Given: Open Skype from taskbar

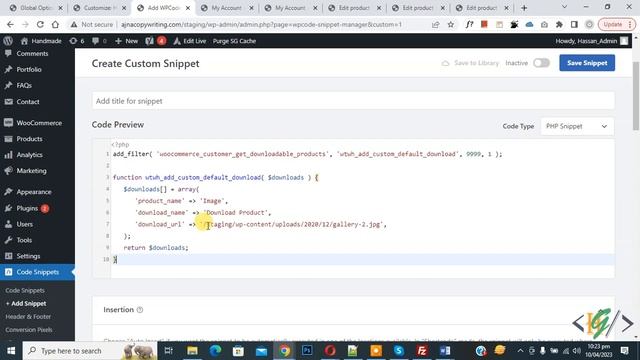Looking at the screenshot, I should [x=399, y=351].
